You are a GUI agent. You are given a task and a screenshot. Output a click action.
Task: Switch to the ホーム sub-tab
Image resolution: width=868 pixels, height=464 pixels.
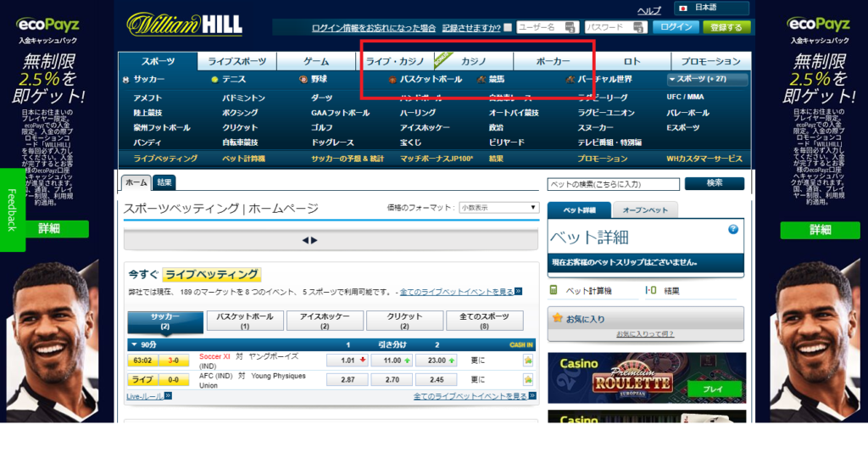136,182
